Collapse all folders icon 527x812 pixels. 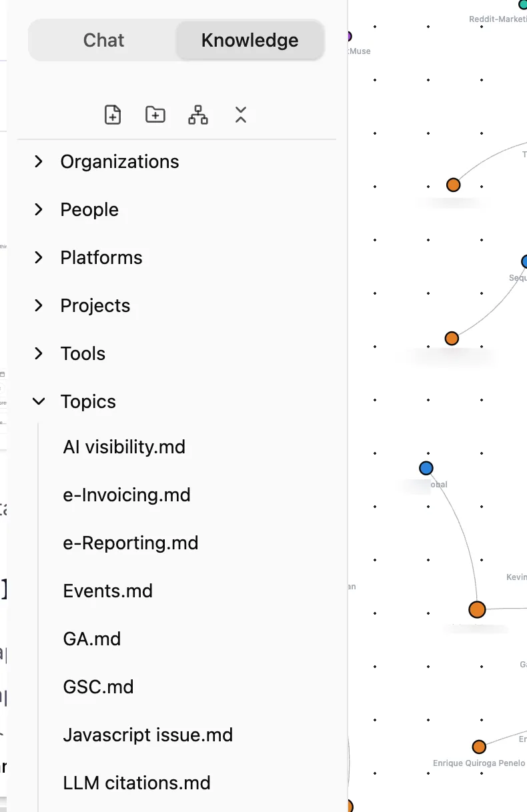[241, 115]
